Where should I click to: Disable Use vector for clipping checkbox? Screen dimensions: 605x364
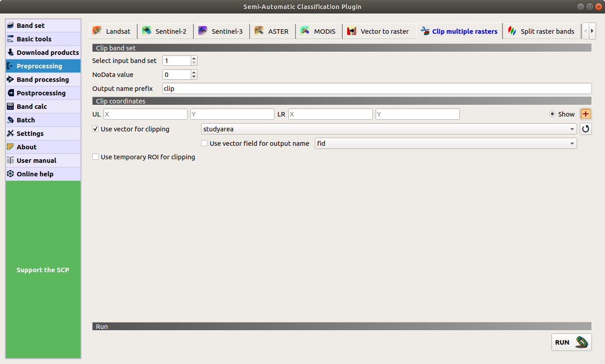(95, 129)
